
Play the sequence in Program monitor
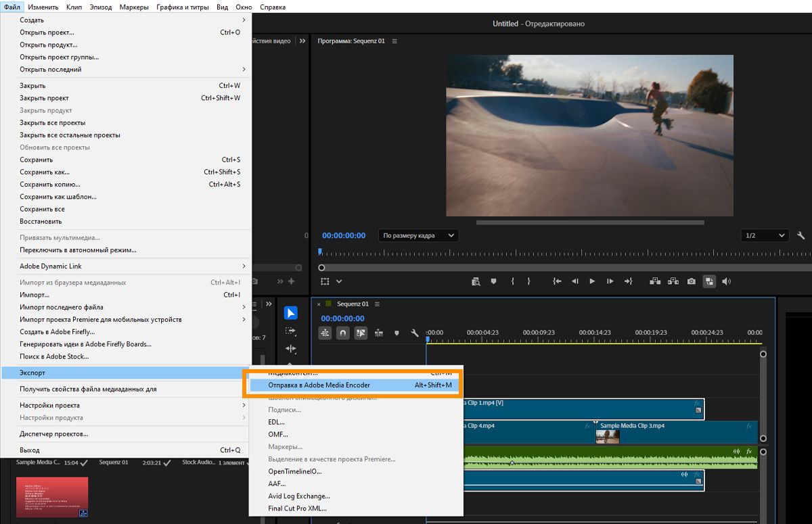pyautogui.click(x=592, y=281)
